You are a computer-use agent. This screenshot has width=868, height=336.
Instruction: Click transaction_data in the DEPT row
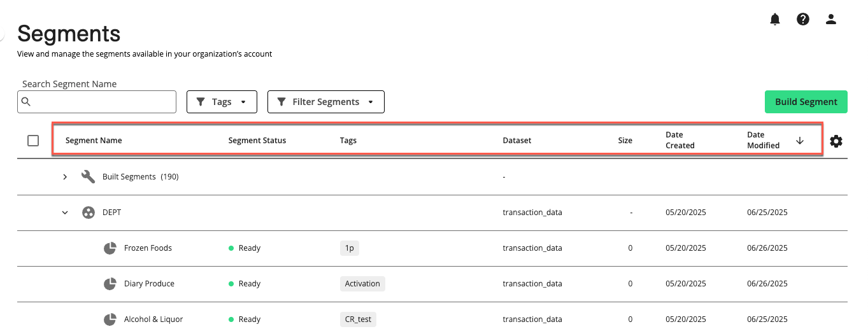coord(532,213)
